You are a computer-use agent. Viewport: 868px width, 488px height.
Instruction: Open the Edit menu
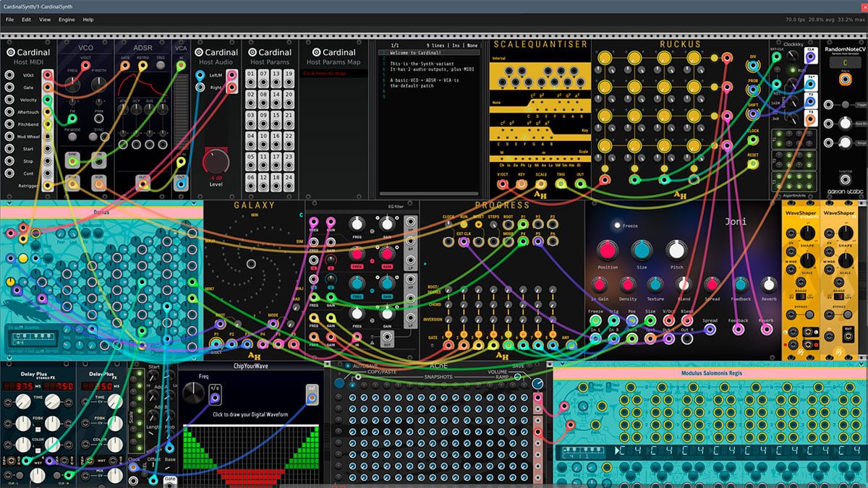click(27, 20)
